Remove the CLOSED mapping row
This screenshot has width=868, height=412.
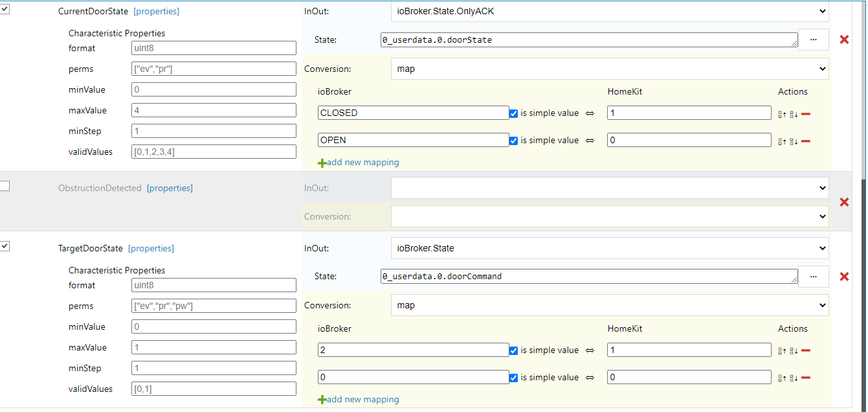pos(806,114)
